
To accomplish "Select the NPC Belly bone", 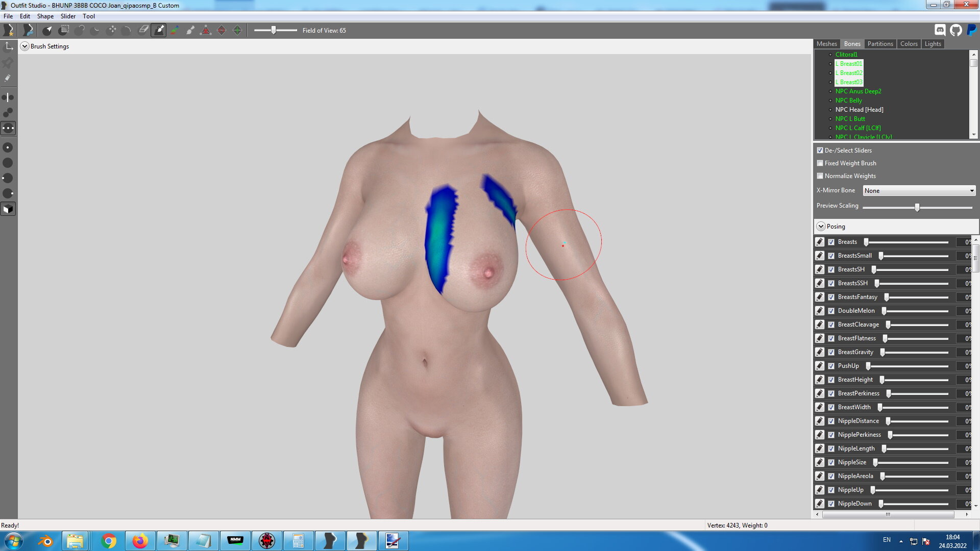I will click(x=848, y=101).
